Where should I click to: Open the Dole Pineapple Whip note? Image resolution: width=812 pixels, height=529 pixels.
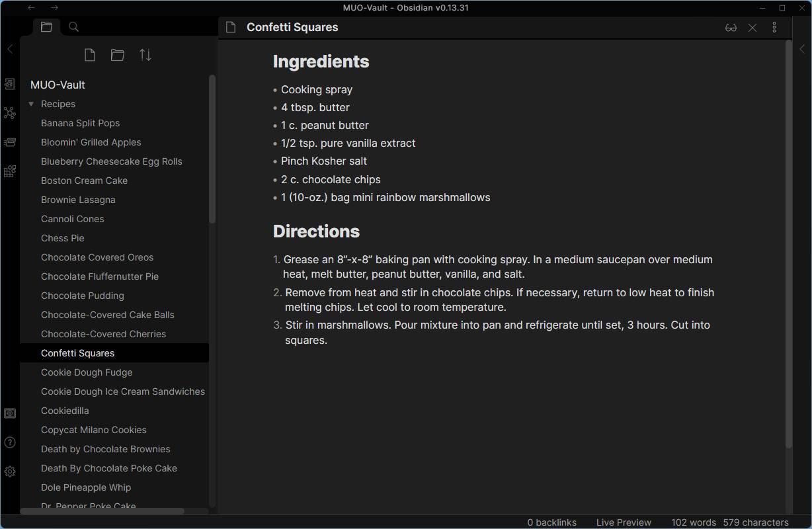coord(114,487)
